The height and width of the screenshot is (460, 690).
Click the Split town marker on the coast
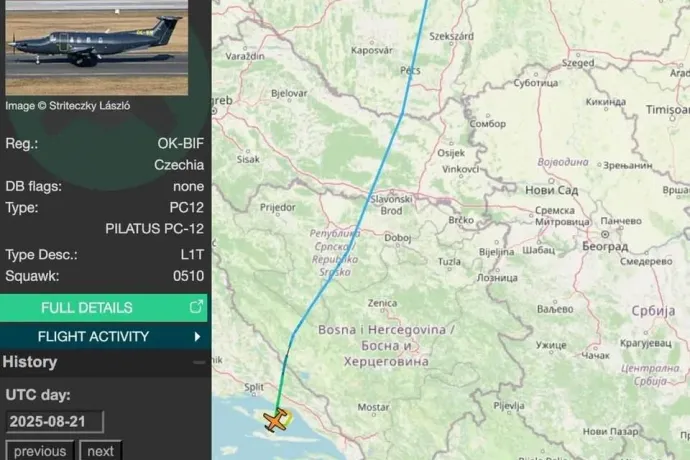254,394
